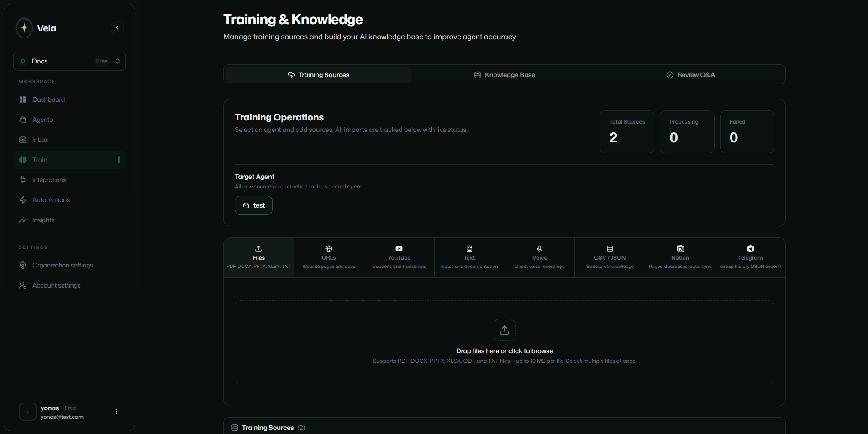Open the Dashboard page
The image size is (868, 434).
[69, 99]
